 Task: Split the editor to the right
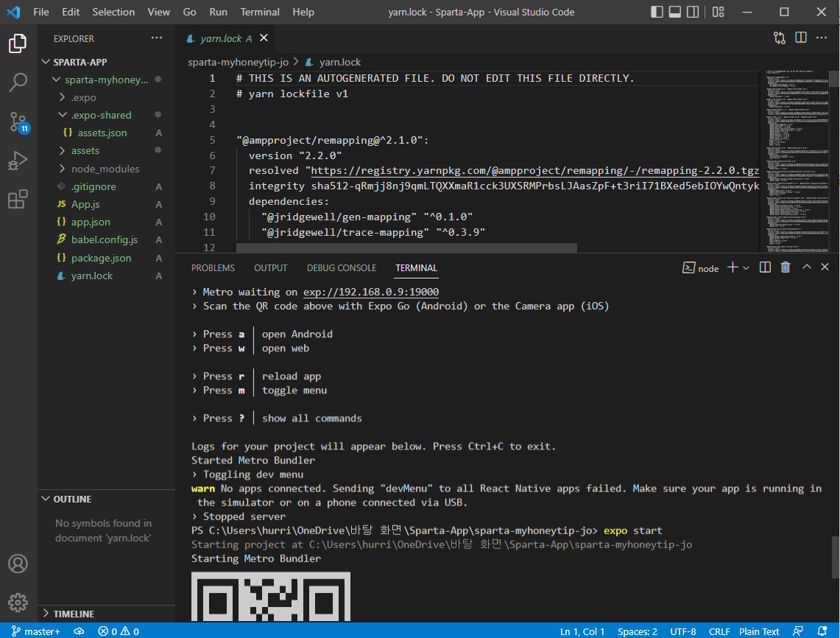801,38
